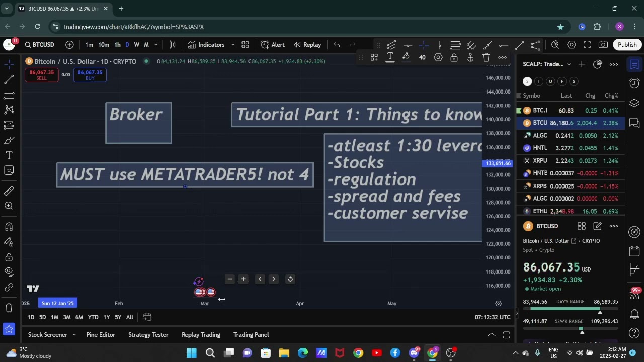Select the XRPU watchlist row
Viewport: 644px width, 362px height.
pyautogui.click(x=571, y=161)
